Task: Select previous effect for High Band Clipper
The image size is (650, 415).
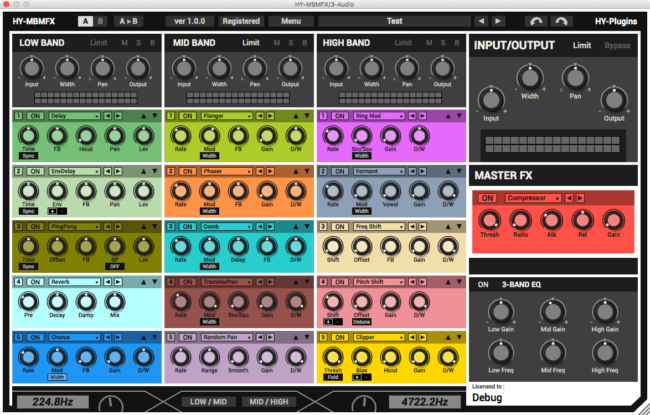Action: click(x=412, y=338)
